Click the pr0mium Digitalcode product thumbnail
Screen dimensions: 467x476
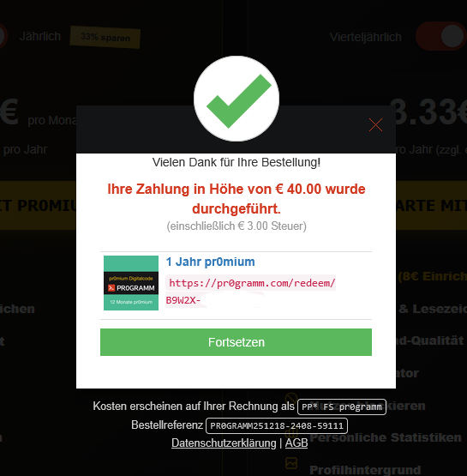[131, 283]
